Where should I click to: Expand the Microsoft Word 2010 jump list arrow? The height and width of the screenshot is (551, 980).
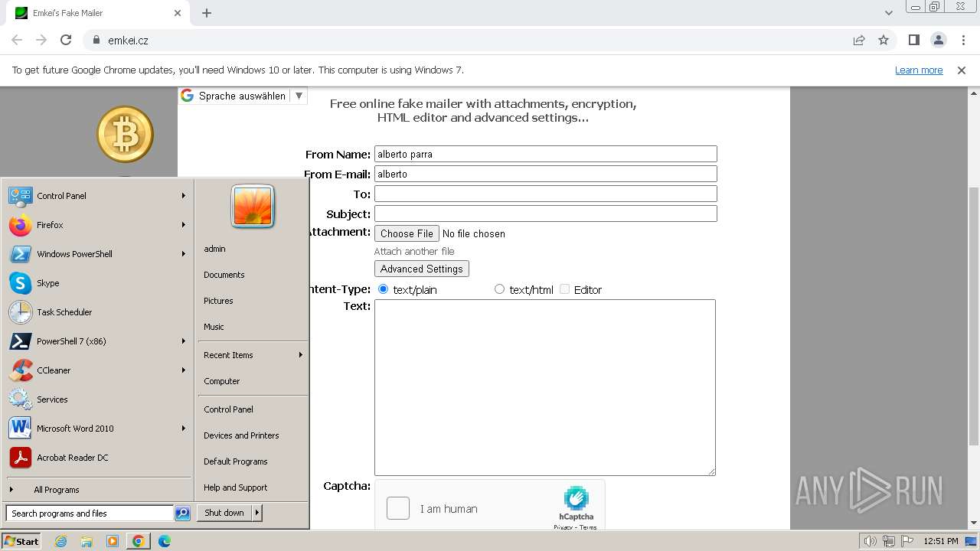tap(184, 429)
